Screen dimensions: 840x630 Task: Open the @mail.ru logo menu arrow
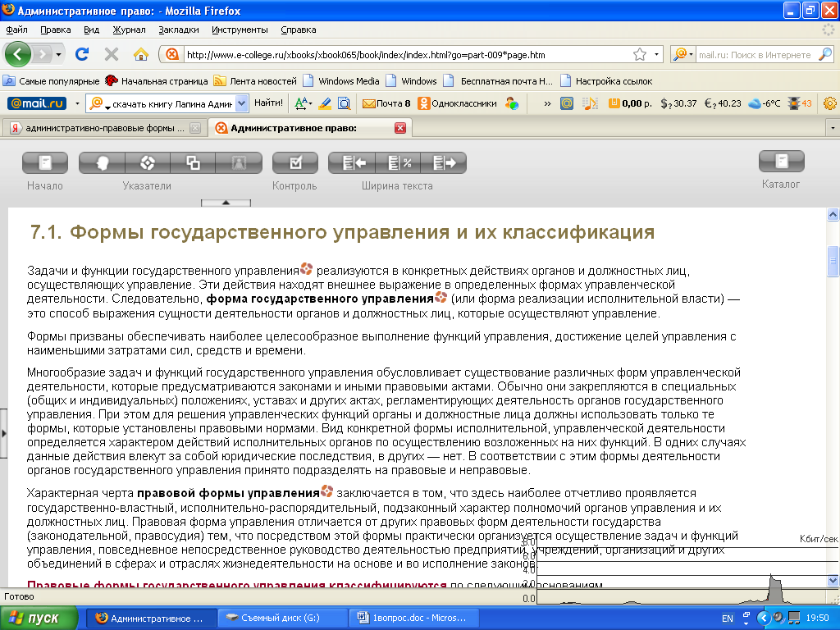[77, 103]
